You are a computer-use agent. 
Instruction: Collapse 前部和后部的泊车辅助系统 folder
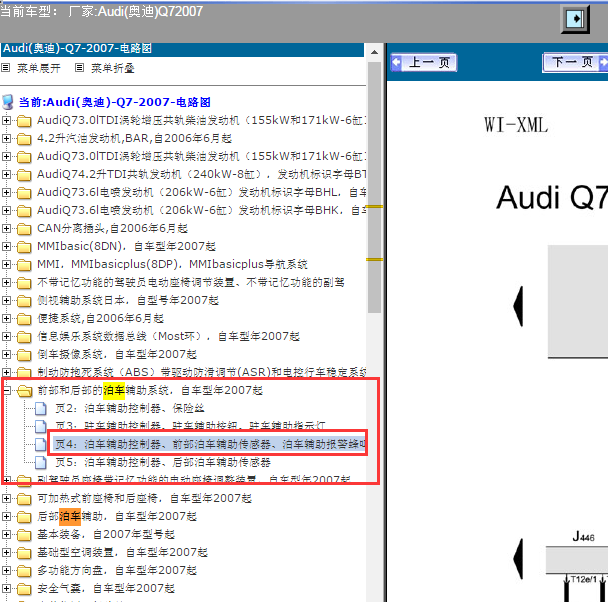point(6,390)
